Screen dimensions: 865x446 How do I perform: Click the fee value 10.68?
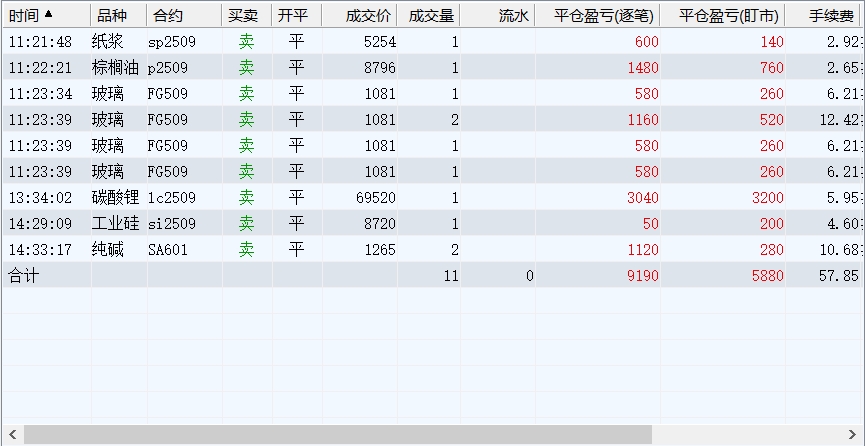[840, 249]
